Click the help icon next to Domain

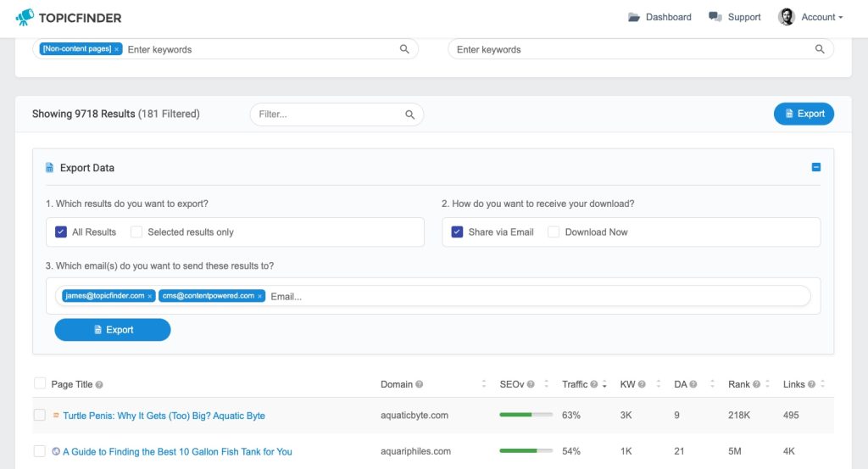click(419, 384)
